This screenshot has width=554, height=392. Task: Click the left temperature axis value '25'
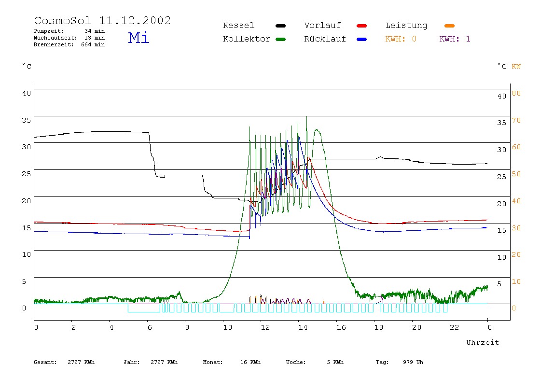pyautogui.click(x=27, y=174)
